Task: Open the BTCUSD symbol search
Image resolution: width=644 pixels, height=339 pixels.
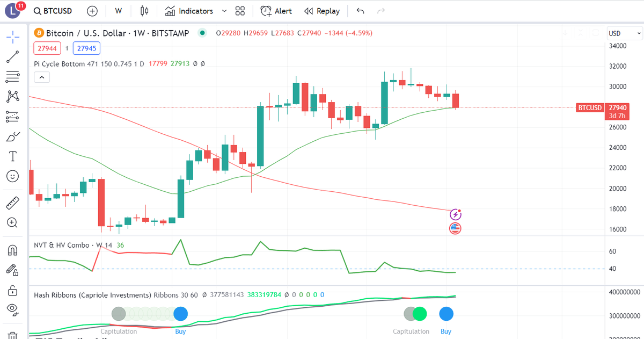Action: (53, 11)
